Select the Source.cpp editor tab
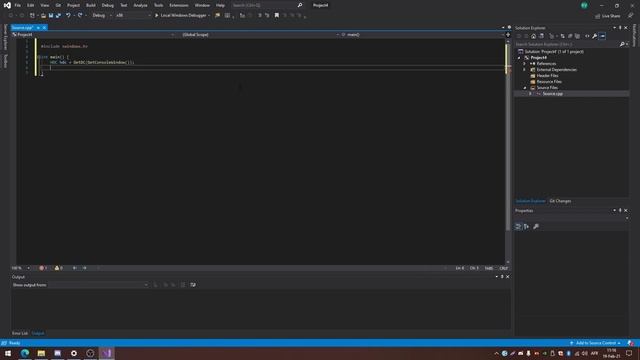This screenshot has width=640, height=360. point(22,28)
